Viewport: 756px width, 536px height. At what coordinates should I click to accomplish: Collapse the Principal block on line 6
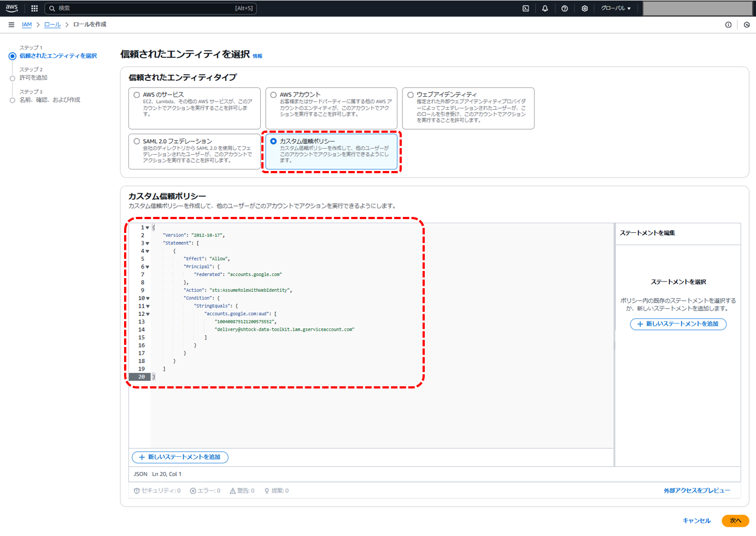[x=148, y=267]
